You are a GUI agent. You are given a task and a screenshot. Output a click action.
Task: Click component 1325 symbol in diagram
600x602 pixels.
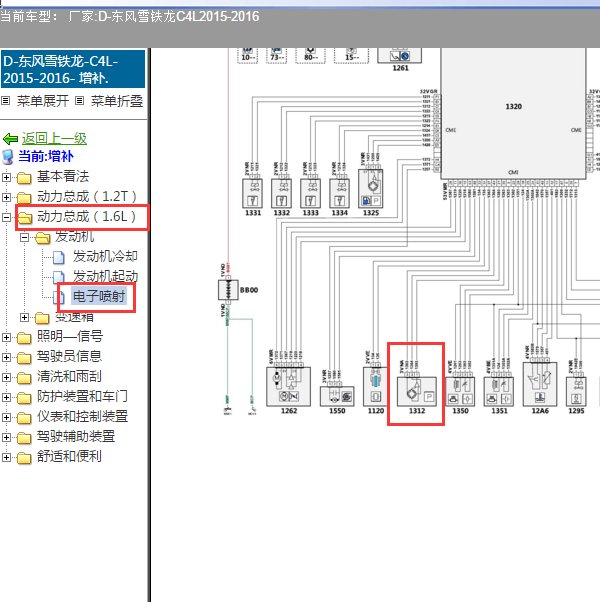[370, 189]
